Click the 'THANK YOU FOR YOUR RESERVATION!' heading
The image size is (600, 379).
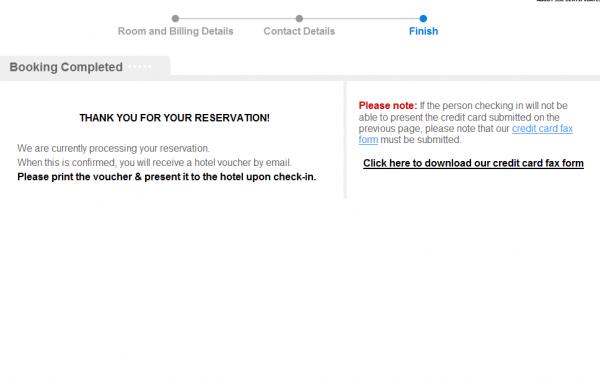(174, 118)
